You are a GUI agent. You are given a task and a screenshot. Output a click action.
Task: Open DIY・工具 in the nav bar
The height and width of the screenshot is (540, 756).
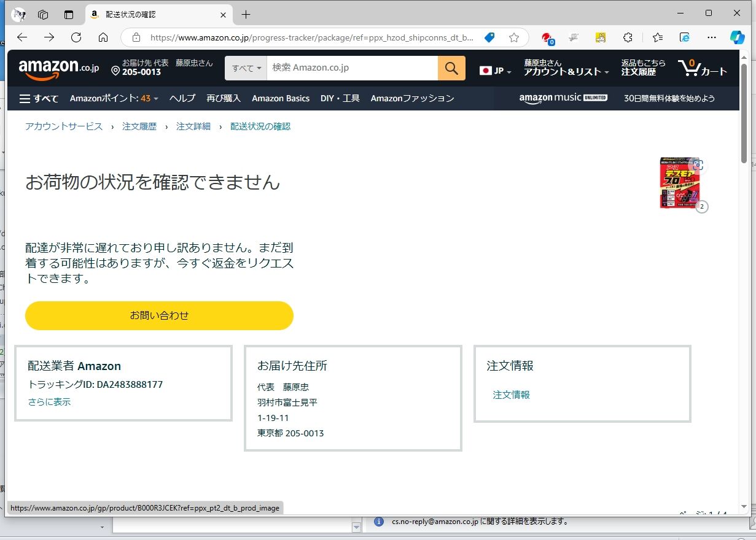pos(340,98)
